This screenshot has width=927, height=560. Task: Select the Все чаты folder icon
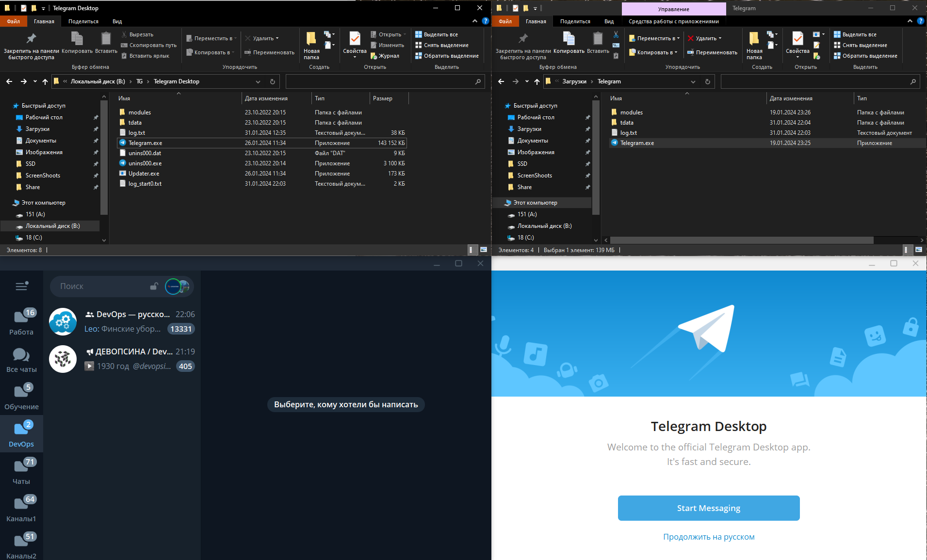21,355
